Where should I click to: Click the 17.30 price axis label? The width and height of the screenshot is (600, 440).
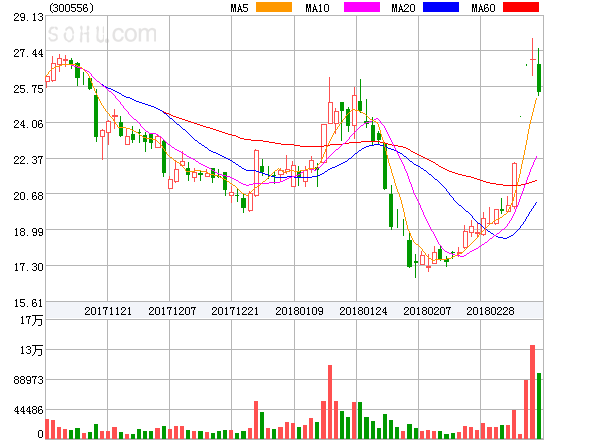pos(28,267)
